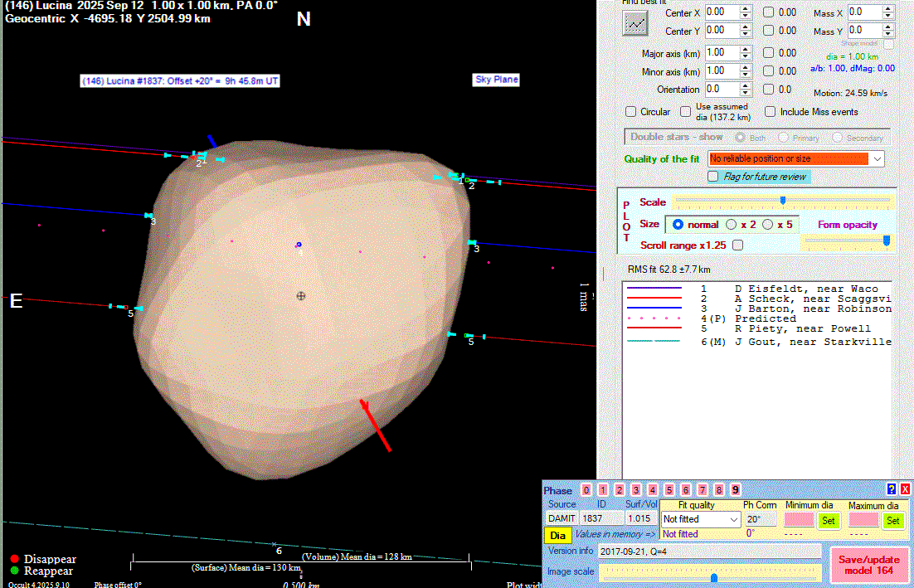The height and width of the screenshot is (588, 914).
Task: Click the Find best fit graph icon
Action: click(x=635, y=23)
